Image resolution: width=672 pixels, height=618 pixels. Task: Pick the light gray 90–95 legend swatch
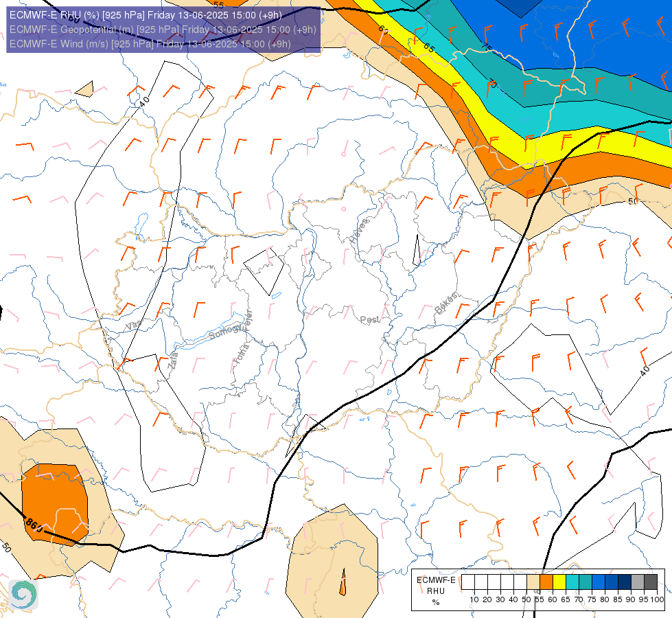pos(638,582)
